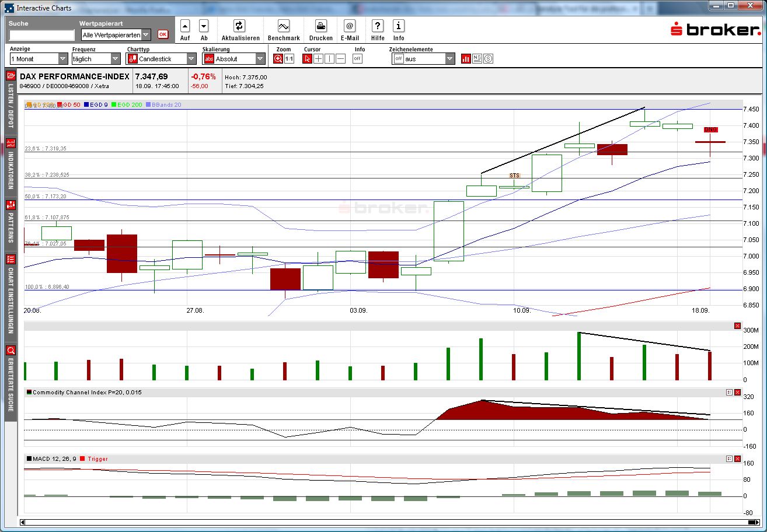Click scrollbar left arrow at chart bottom
The image size is (767, 532).
(23, 522)
